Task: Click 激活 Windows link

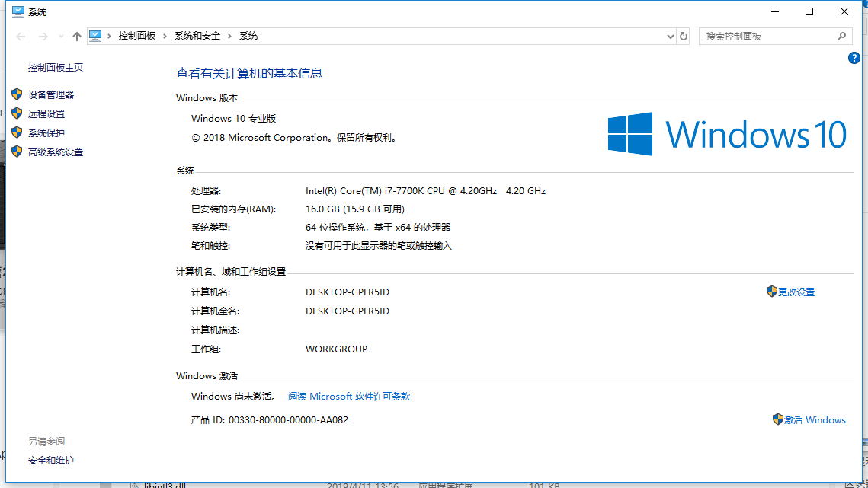Action: click(815, 420)
